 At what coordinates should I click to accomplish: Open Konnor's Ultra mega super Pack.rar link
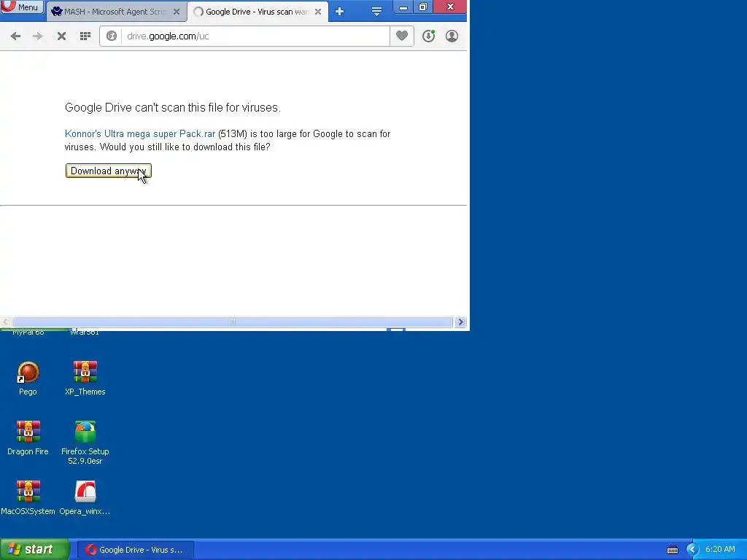140,134
